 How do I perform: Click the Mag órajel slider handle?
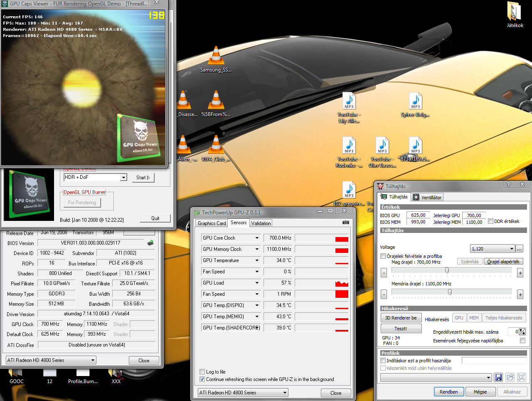coord(447,270)
